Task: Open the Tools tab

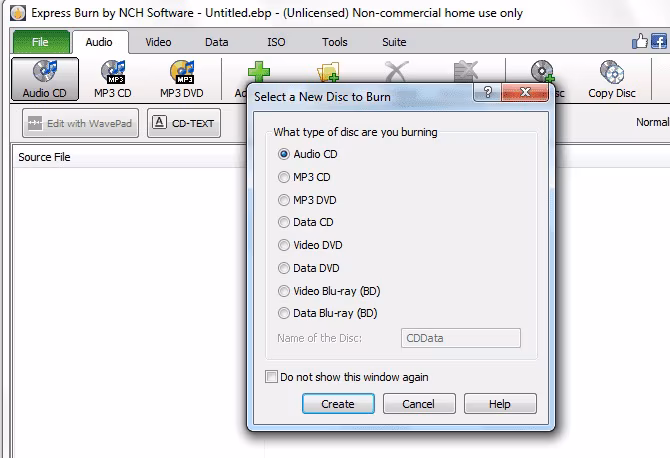Action: click(x=335, y=42)
